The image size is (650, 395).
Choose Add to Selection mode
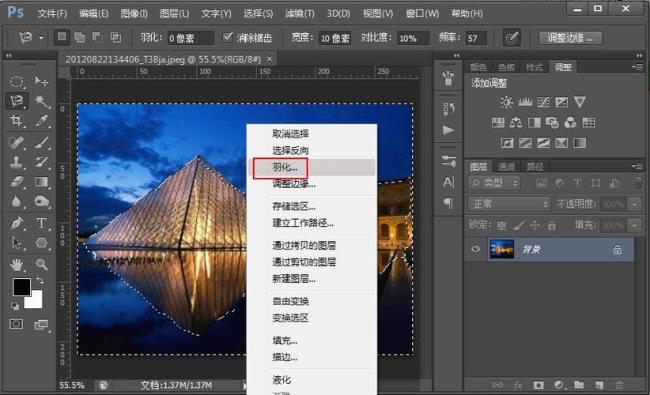coord(80,38)
